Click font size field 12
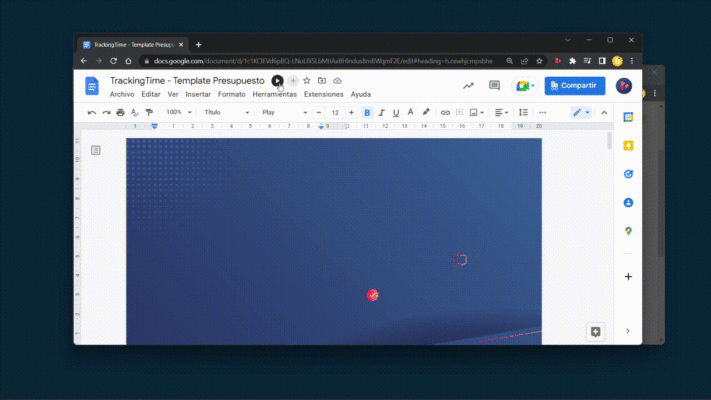 (335, 112)
